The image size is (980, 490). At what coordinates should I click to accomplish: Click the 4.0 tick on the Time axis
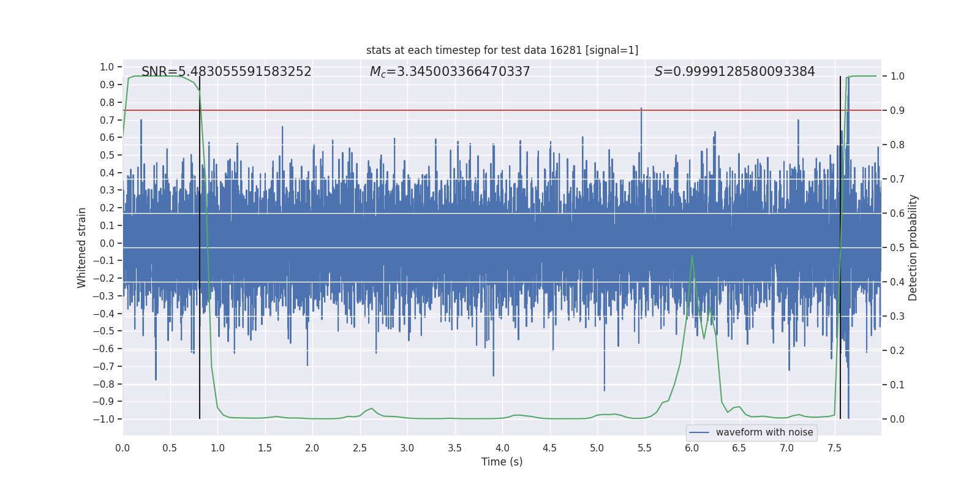pos(502,448)
